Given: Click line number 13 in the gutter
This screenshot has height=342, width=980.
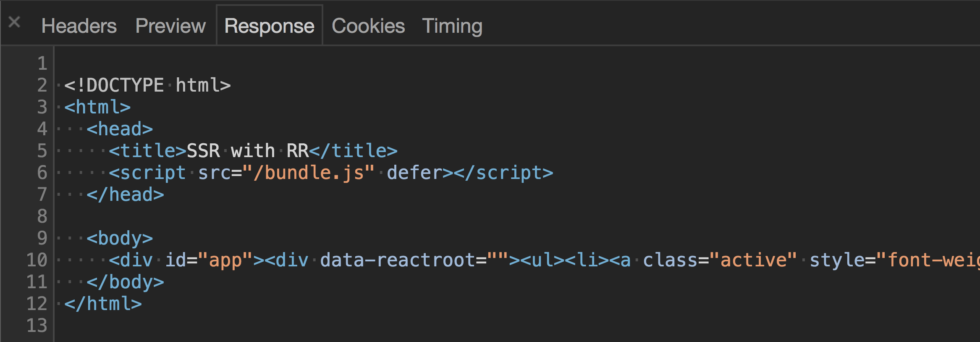Looking at the screenshot, I should 37,326.
